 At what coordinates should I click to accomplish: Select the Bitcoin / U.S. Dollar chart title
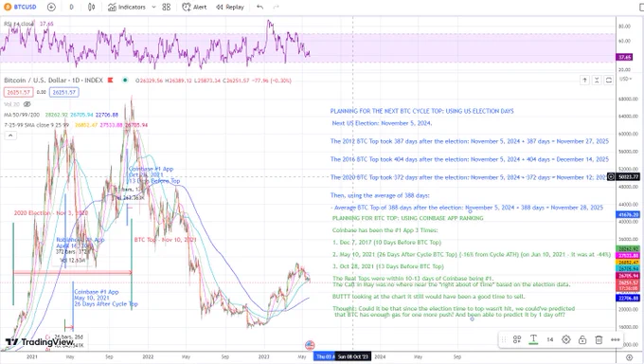[53, 81]
